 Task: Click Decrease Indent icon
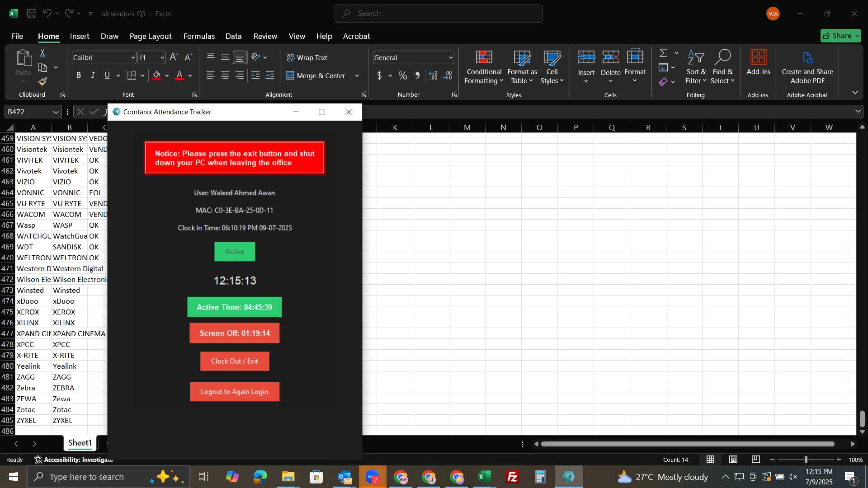coord(255,75)
